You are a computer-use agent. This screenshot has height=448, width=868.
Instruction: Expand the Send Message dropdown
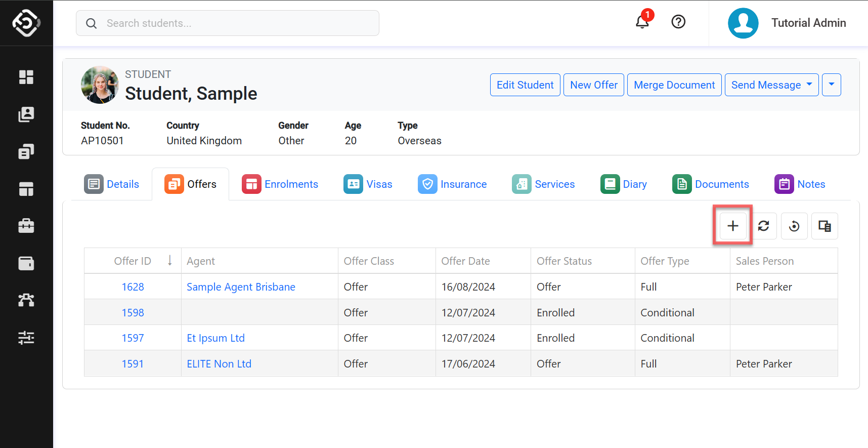[771, 85]
